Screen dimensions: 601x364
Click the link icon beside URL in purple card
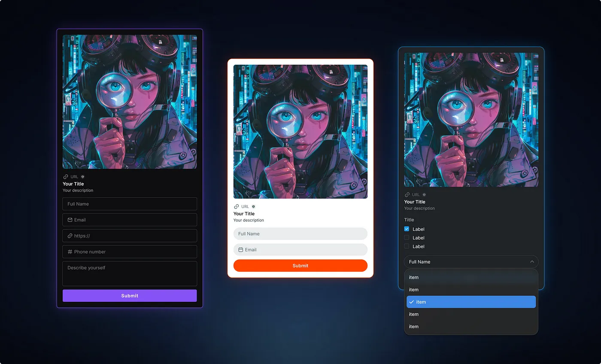66,177
